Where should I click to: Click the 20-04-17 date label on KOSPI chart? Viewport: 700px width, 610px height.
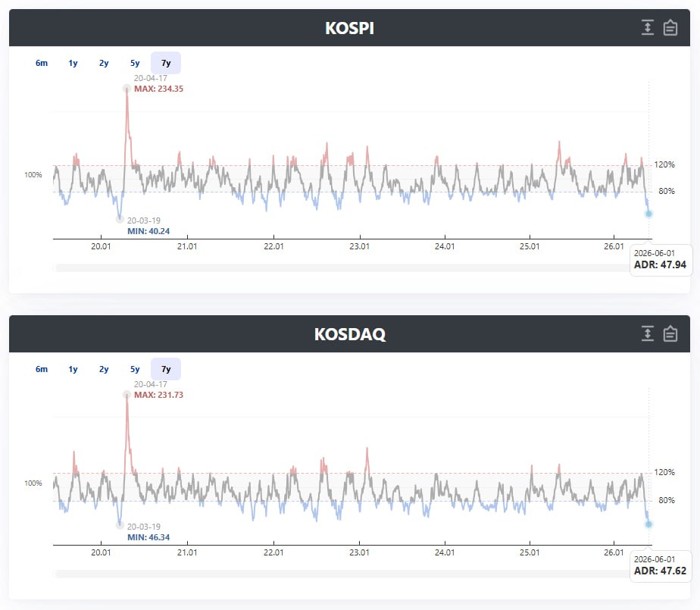pyautogui.click(x=151, y=78)
